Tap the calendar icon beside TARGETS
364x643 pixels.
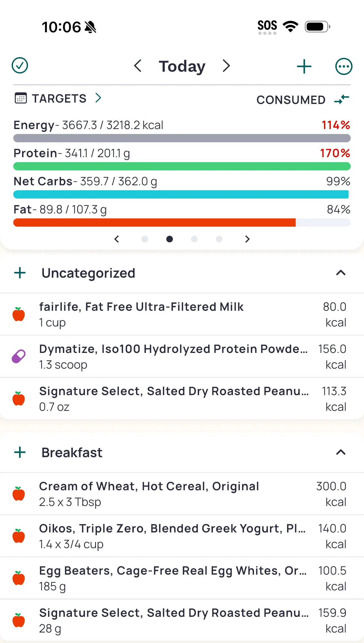tap(21, 98)
